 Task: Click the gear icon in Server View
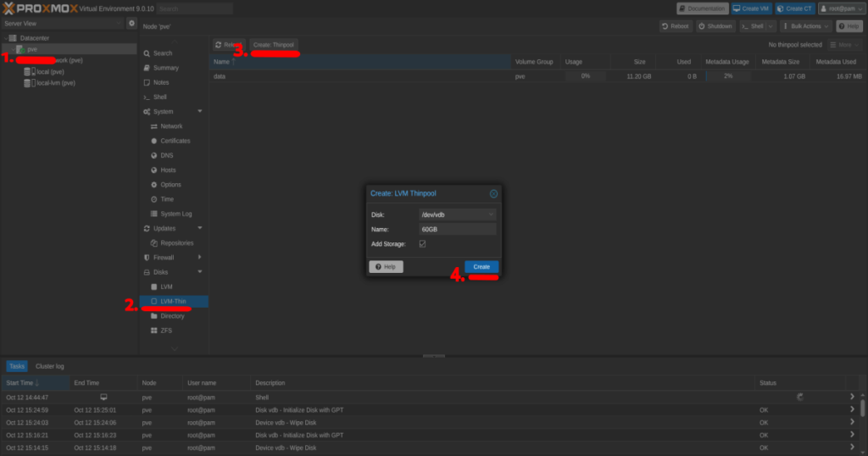[x=131, y=24]
